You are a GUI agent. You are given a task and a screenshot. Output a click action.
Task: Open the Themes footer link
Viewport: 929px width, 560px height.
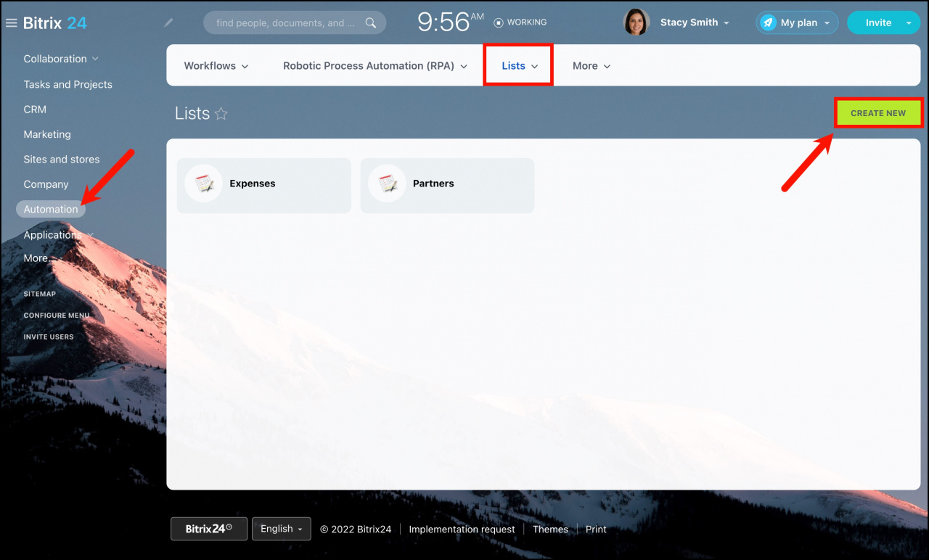click(550, 529)
